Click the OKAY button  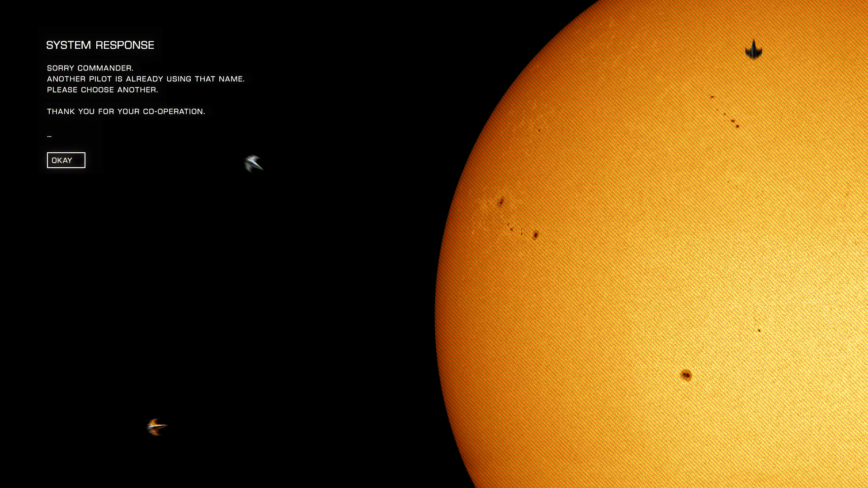(66, 160)
